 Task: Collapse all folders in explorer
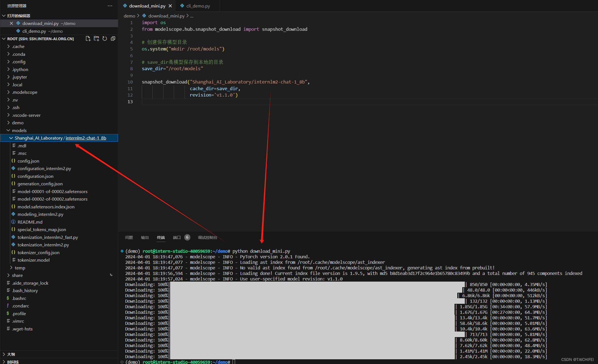[113, 39]
